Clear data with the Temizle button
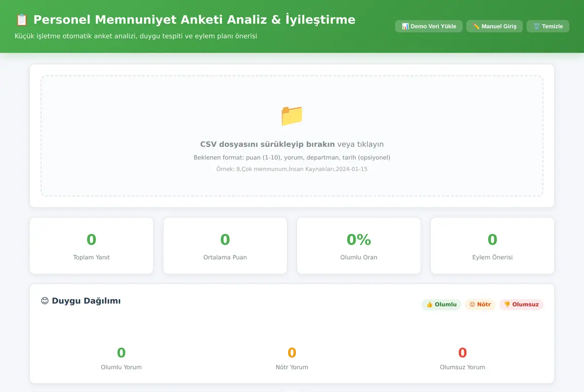 tap(548, 26)
